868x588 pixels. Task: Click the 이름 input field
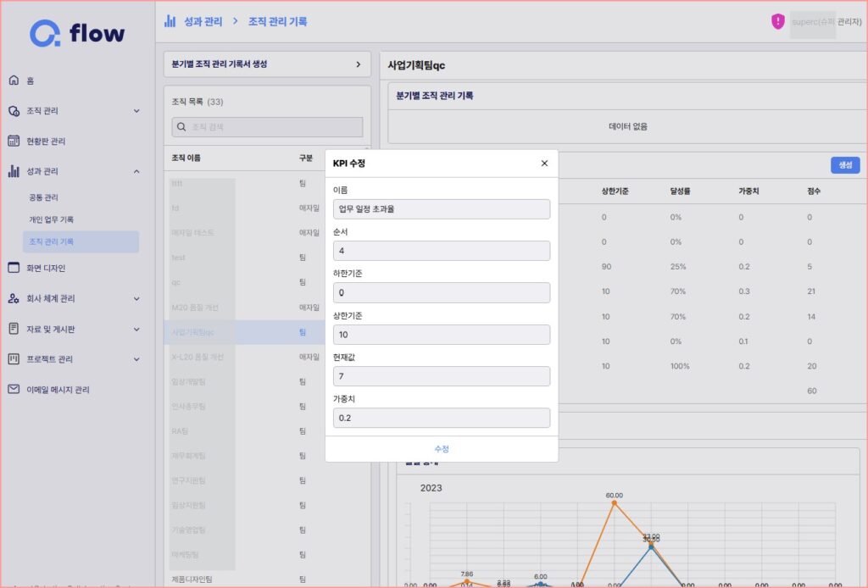tap(441, 209)
